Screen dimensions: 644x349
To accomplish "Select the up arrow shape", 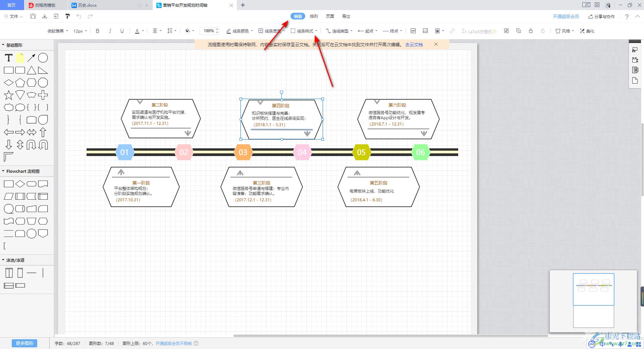I will [x=43, y=132].
